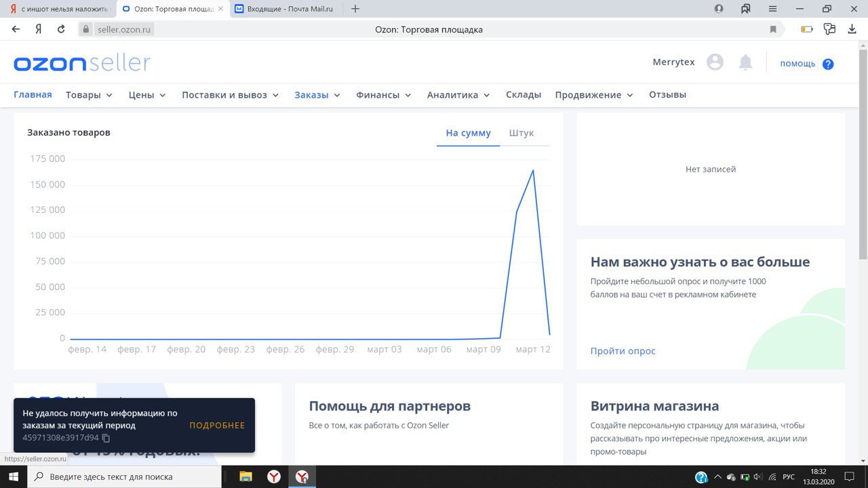Click the помощь link in header
Viewport: 868px width, 488px height.
tap(797, 64)
